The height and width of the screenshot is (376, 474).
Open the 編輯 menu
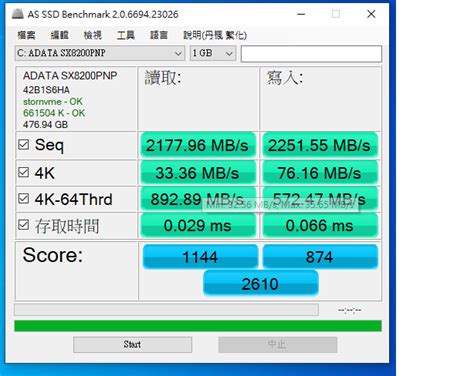59,35
